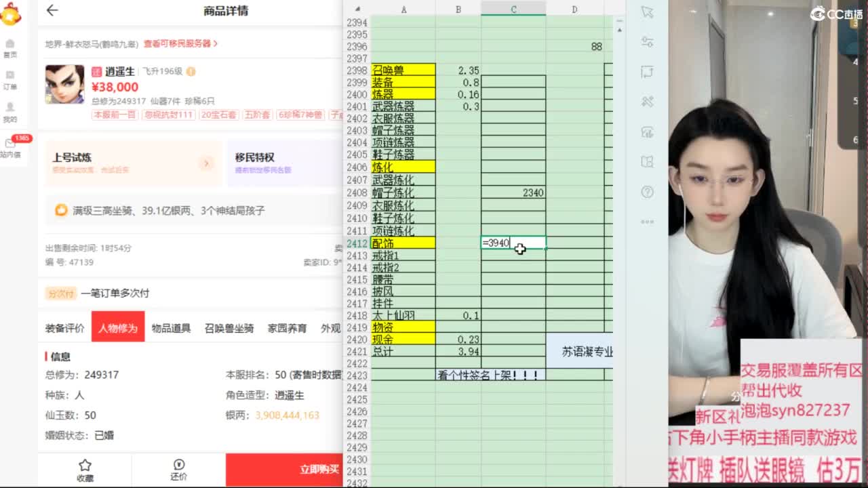Click the chart analysis icon in sidebar
Image resolution: width=868 pixels, height=488 pixels.
coord(647,131)
